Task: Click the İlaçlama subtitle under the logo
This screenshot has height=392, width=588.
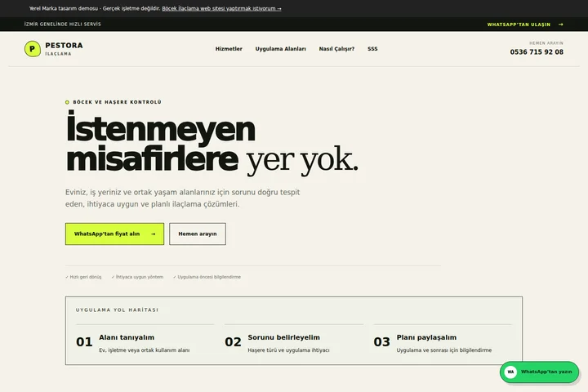Action: point(58,54)
